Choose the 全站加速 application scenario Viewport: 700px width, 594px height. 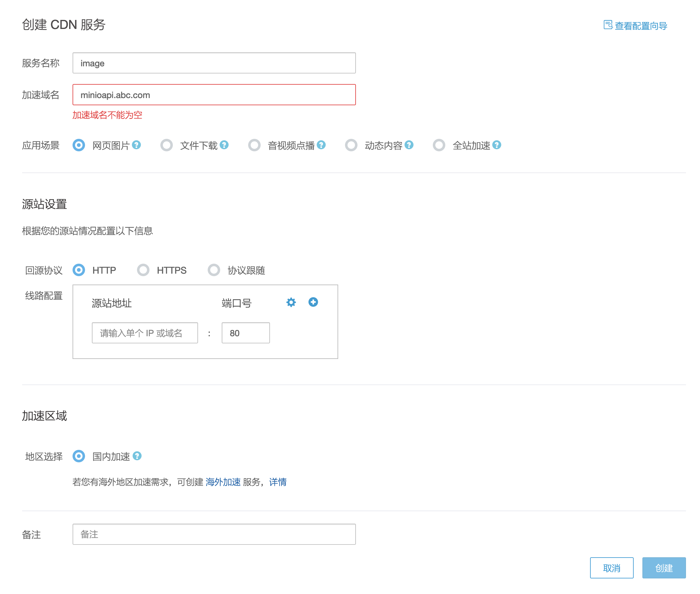[439, 145]
